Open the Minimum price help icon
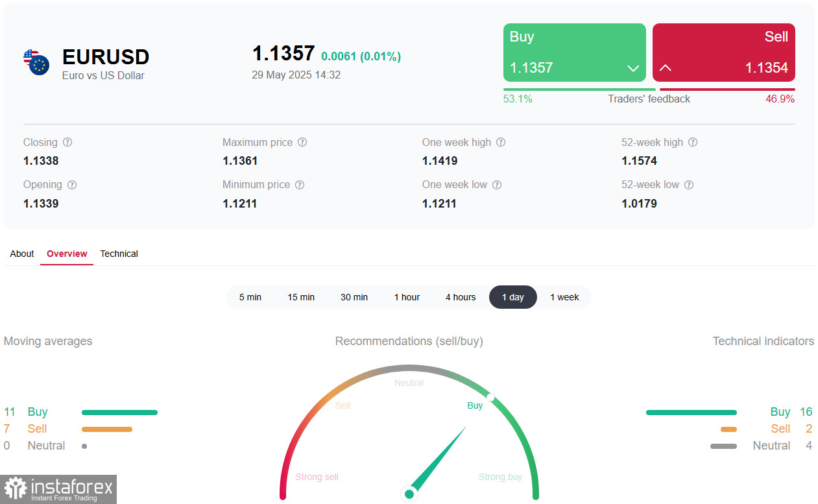 (x=300, y=185)
